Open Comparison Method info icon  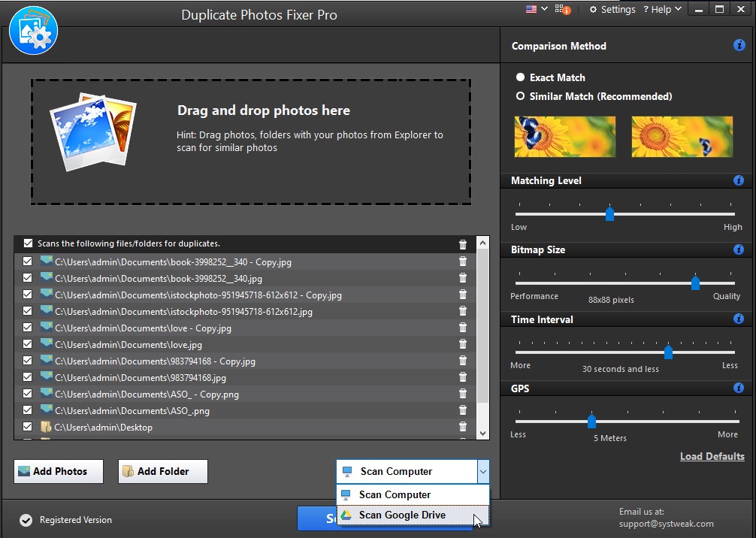tap(739, 46)
